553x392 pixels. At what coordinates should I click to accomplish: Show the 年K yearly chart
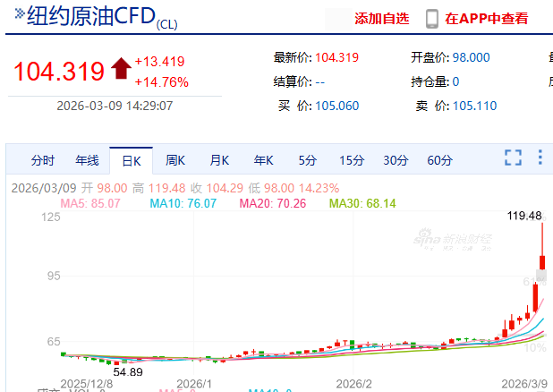point(263,161)
